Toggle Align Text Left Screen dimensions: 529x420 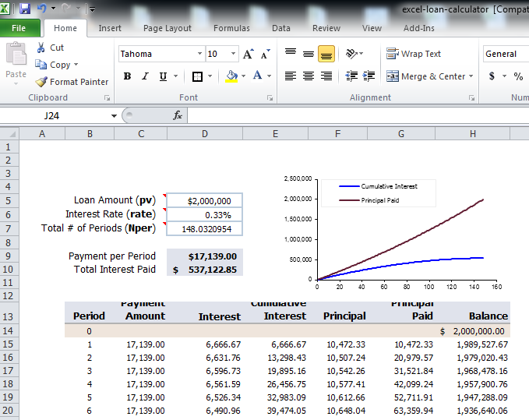pos(291,76)
